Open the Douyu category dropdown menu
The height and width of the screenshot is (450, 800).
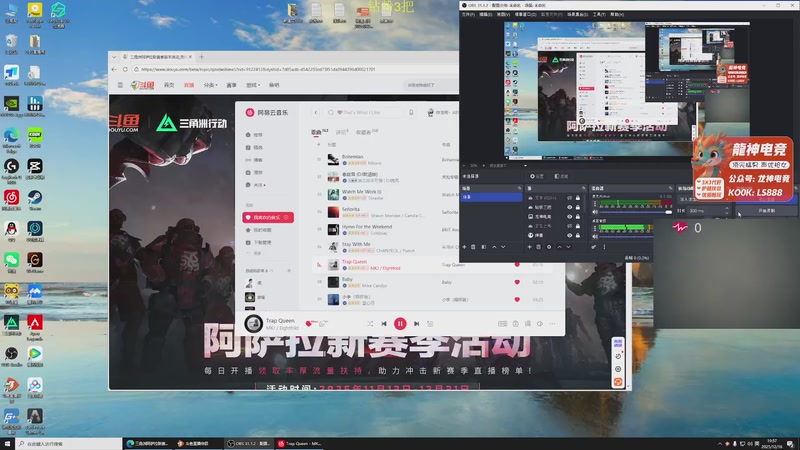(x=210, y=85)
